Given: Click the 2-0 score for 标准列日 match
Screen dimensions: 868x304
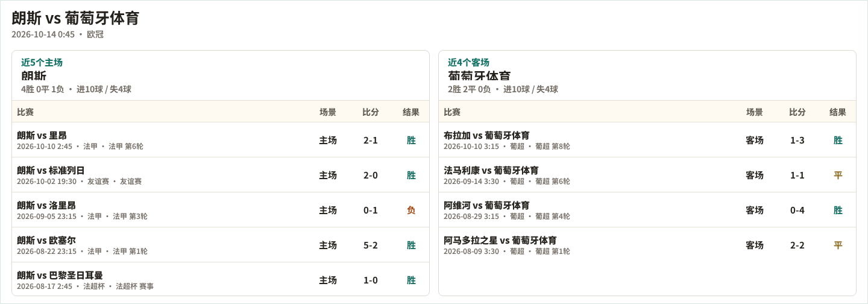Looking at the screenshot, I should (371, 175).
